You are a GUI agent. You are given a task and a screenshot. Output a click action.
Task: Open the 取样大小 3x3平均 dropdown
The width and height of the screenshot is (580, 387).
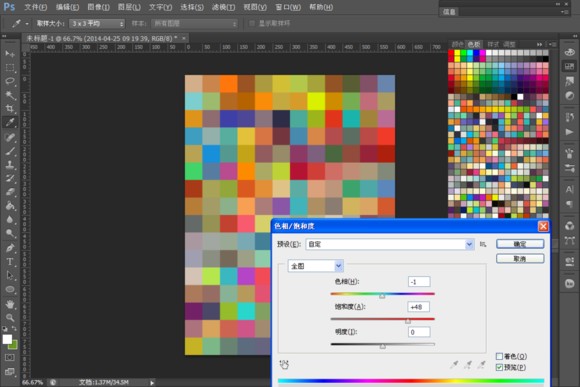point(97,24)
